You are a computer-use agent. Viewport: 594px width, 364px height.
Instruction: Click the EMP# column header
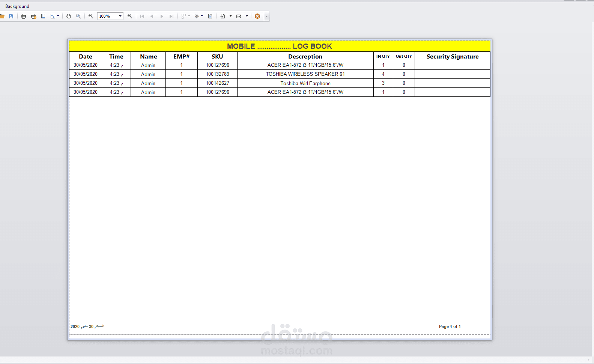[182, 56]
